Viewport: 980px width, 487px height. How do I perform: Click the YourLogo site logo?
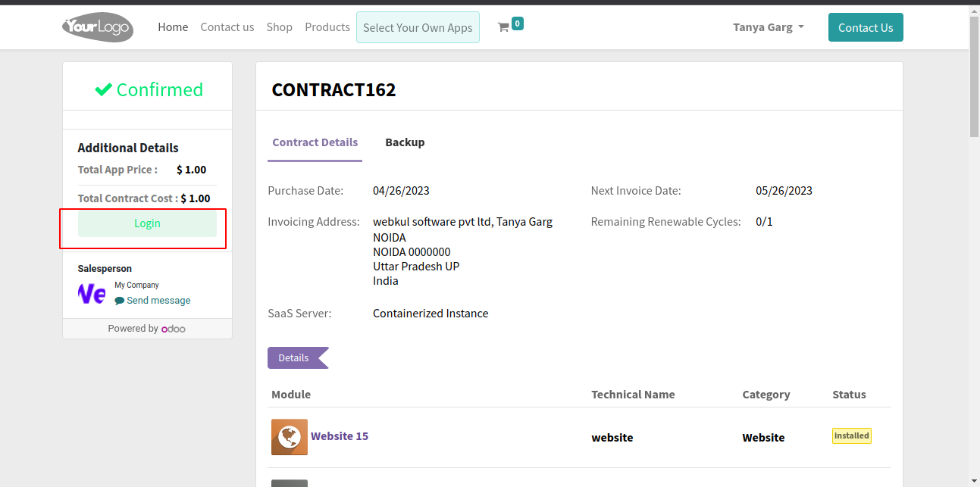(x=98, y=27)
